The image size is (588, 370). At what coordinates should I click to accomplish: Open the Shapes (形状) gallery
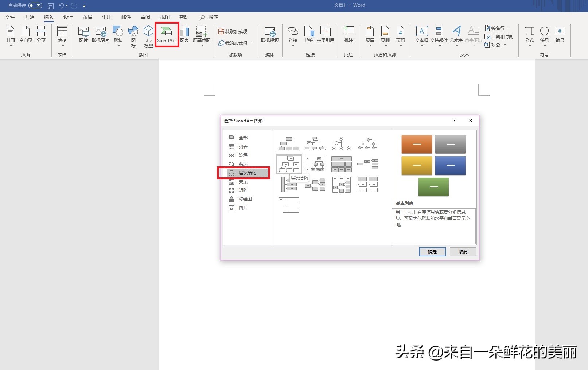(x=118, y=35)
